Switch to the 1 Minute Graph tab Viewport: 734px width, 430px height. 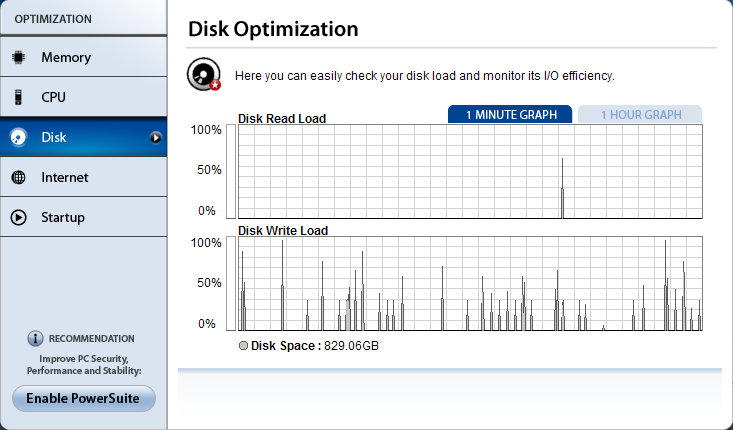(x=510, y=115)
